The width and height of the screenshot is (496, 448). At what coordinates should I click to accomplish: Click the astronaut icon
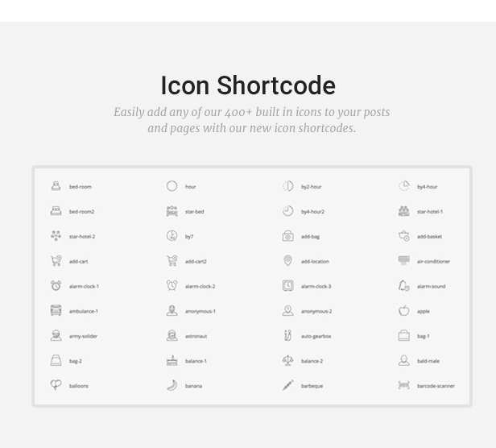tap(172, 336)
